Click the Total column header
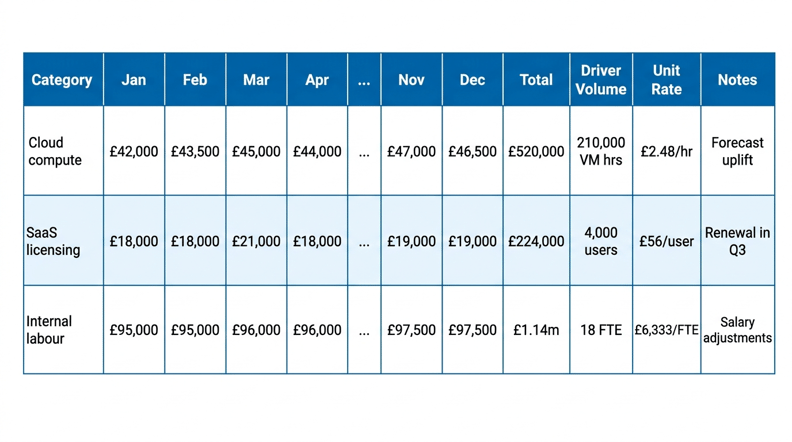 [536, 80]
